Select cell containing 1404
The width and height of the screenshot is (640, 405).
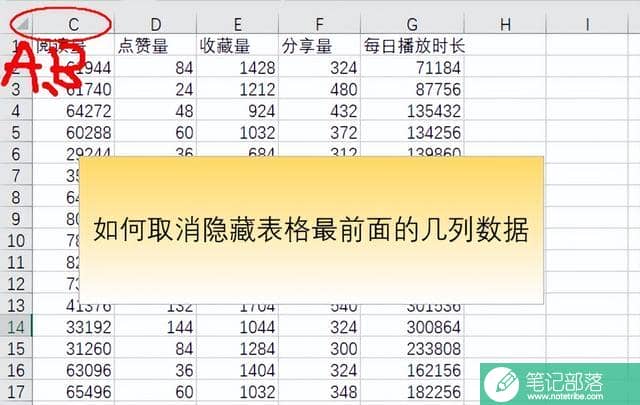tap(238, 370)
